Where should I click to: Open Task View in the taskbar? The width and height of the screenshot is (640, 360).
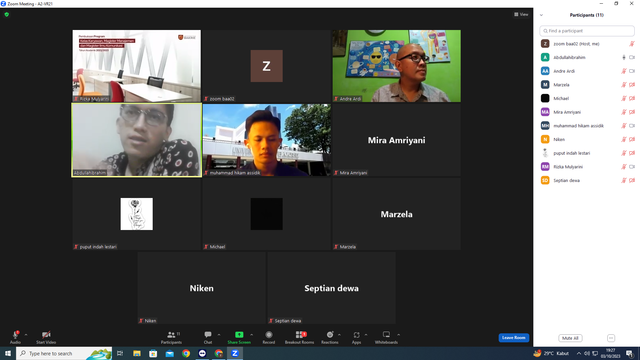(120, 353)
